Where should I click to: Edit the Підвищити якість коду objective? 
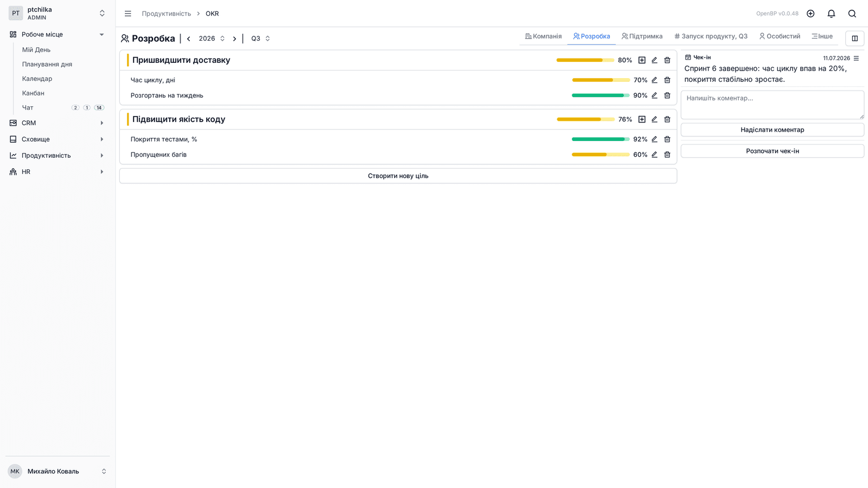coord(654,119)
